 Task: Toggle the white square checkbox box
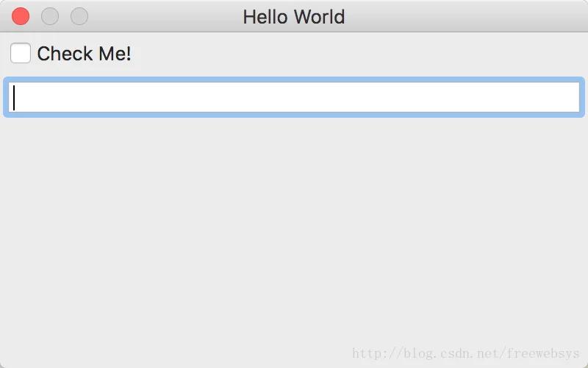(x=21, y=53)
